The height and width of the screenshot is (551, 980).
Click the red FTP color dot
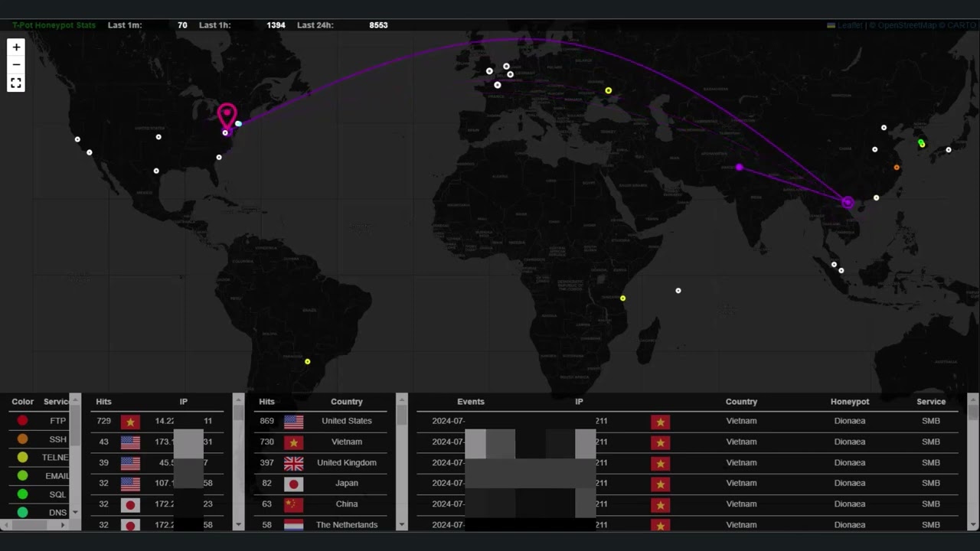[x=22, y=420]
